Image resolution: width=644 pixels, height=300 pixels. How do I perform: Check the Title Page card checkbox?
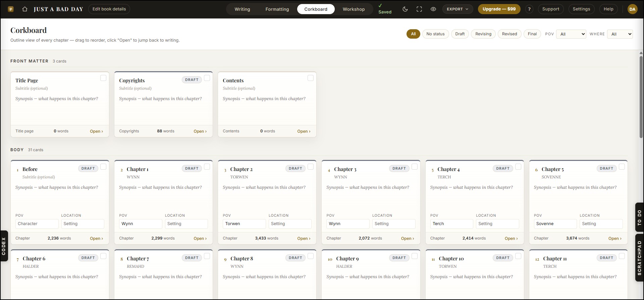[103, 78]
